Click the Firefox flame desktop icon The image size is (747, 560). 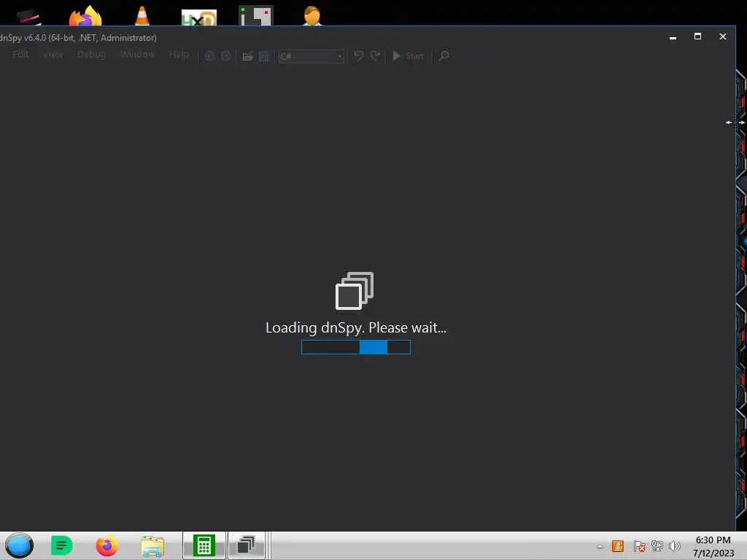click(x=85, y=15)
